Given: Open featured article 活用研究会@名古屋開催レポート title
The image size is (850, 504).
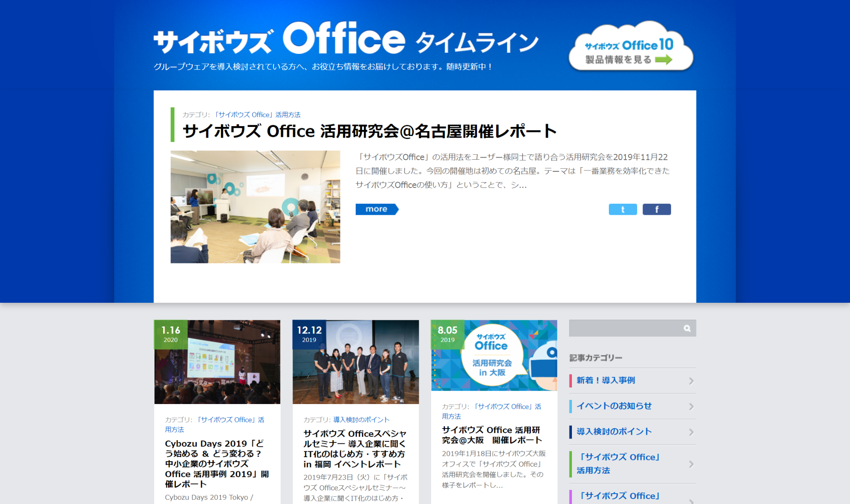Looking at the screenshot, I should click(x=369, y=131).
